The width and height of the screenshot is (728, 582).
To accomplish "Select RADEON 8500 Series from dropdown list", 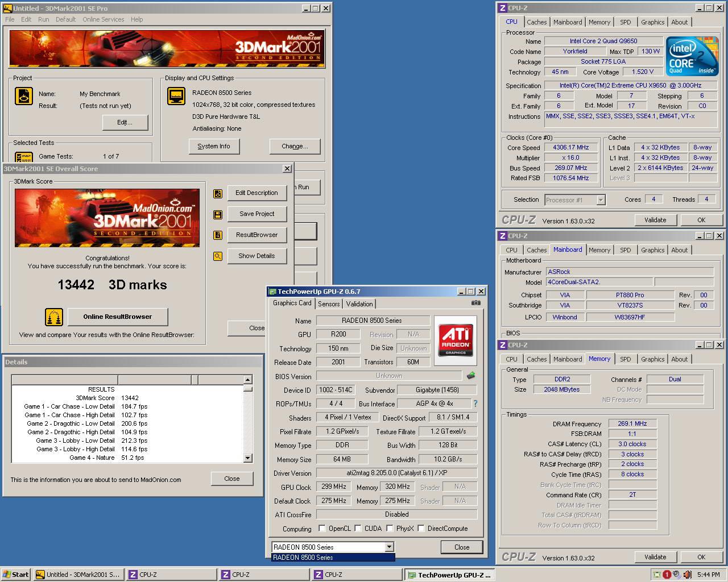I will coord(333,558).
